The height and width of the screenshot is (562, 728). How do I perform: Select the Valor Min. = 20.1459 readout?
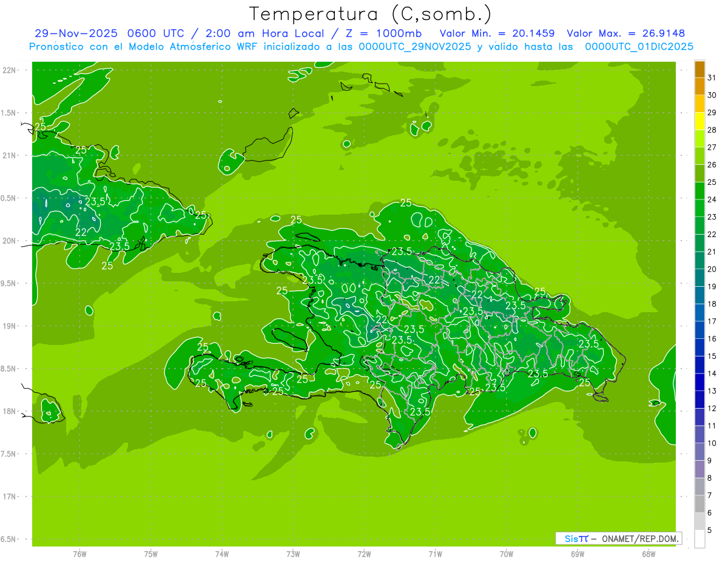point(497,33)
